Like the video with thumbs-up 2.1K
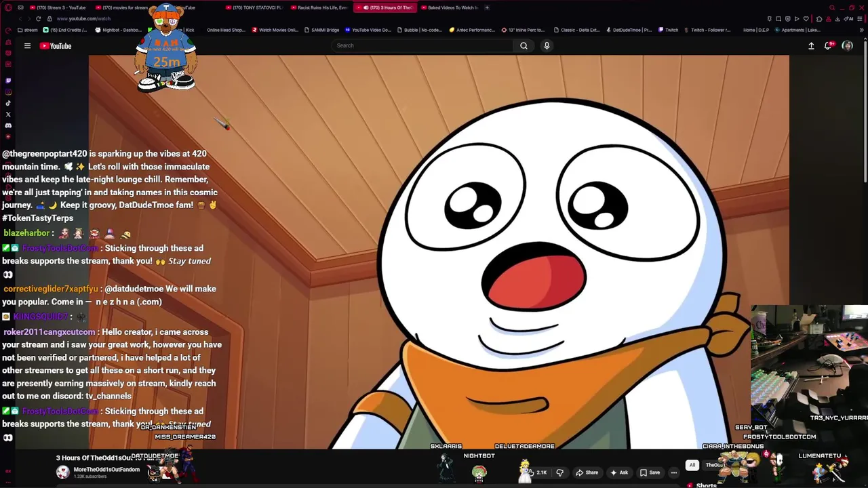This screenshot has width=868, height=488. click(541, 472)
